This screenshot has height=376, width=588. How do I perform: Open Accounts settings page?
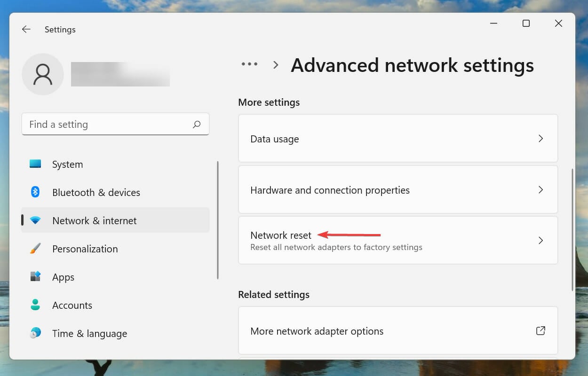click(x=116, y=305)
